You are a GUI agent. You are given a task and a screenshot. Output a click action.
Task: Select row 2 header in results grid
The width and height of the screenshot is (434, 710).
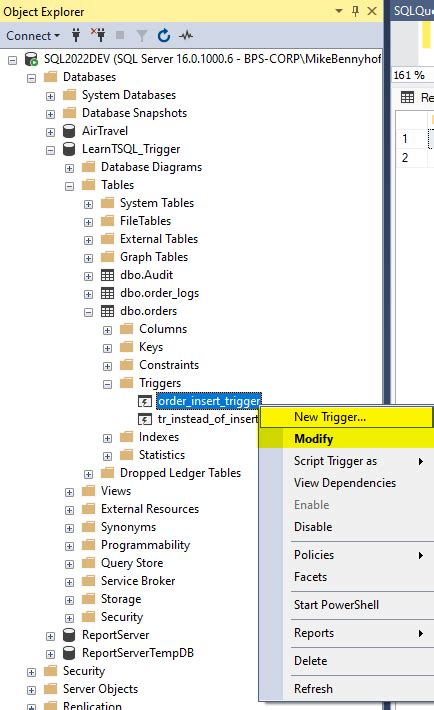pos(411,158)
